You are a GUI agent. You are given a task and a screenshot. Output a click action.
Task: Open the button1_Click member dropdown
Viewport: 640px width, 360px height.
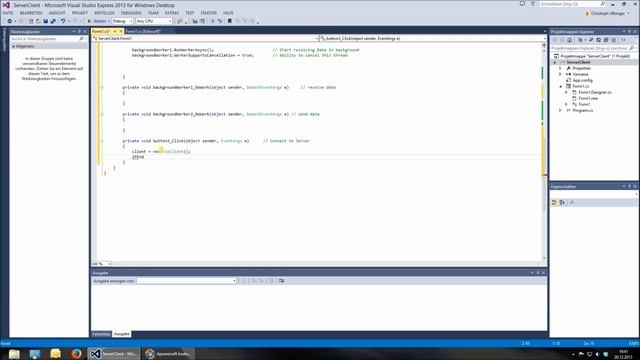[433, 38]
